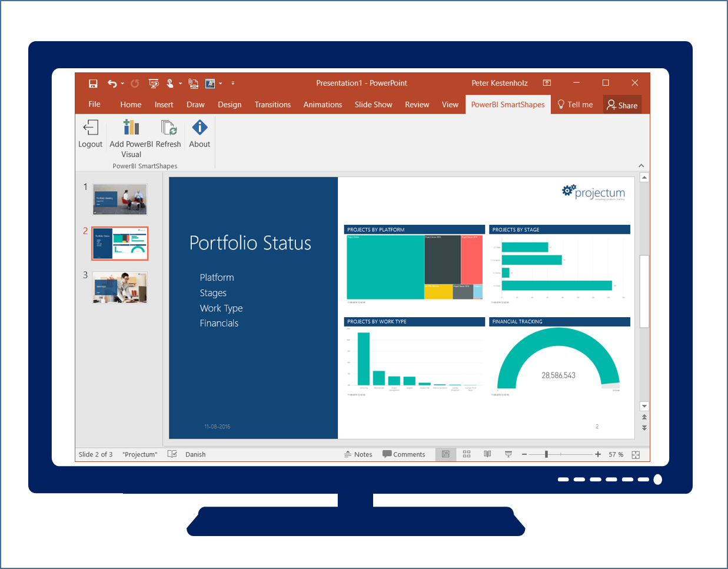Click the Save icon on the Quick Access Toolbar
This screenshot has height=569, width=728.
(x=93, y=83)
